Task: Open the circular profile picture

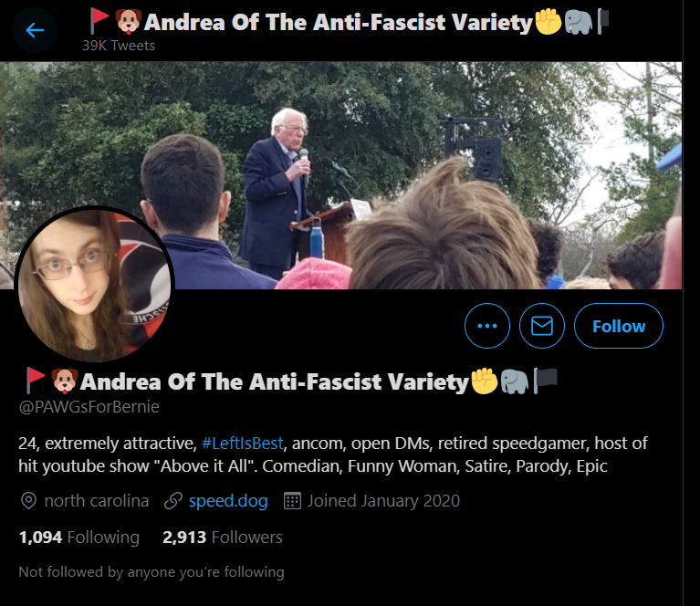Action: pos(95,284)
